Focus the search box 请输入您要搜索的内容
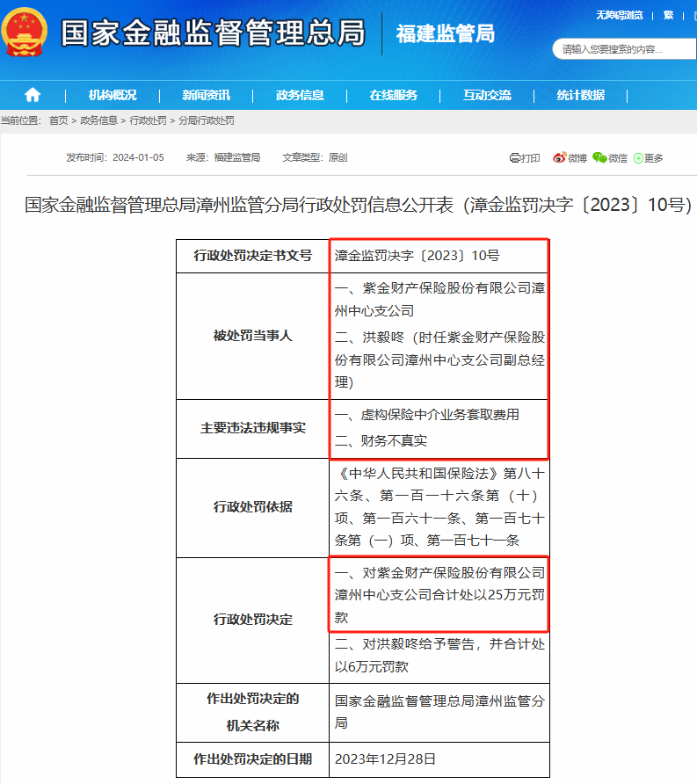The image size is (697, 784). click(x=625, y=49)
